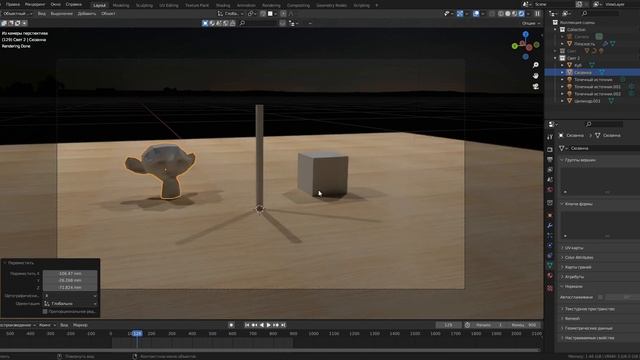640x360 pixels.
Task: Switch to the Geometry Nodes workspace tab
Action: [x=331, y=5]
